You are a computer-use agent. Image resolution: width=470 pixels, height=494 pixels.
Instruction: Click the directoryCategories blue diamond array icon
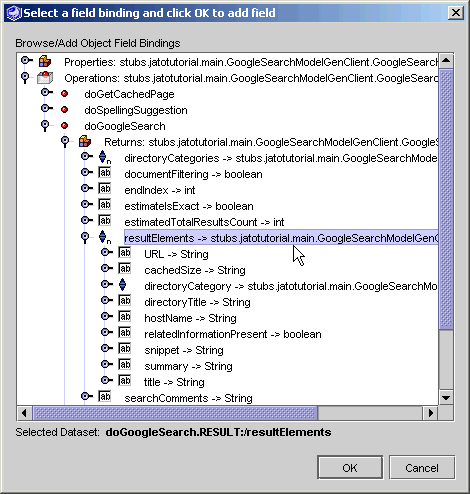(104, 157)
